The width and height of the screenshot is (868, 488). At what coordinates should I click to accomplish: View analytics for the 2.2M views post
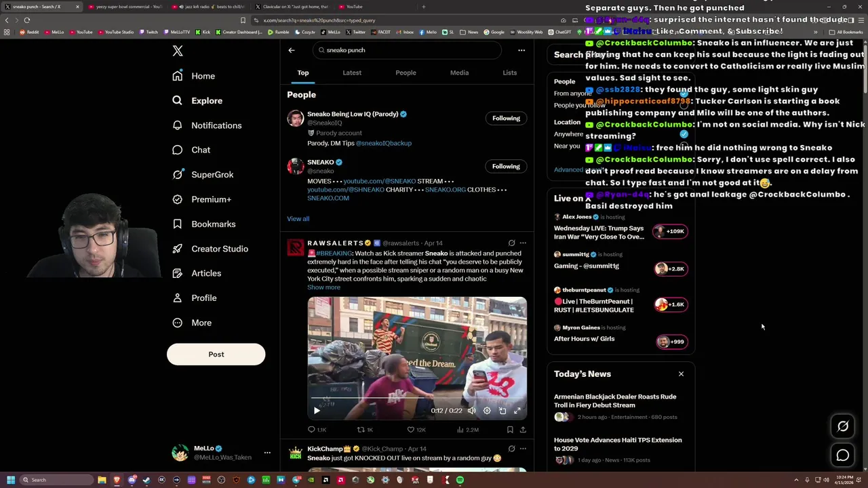[468, 430]
